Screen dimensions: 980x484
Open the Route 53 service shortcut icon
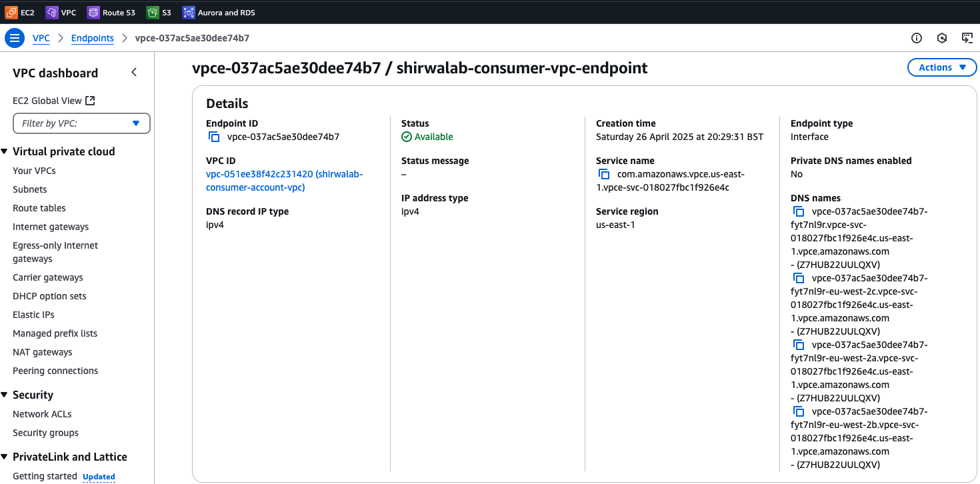(93, 12)
